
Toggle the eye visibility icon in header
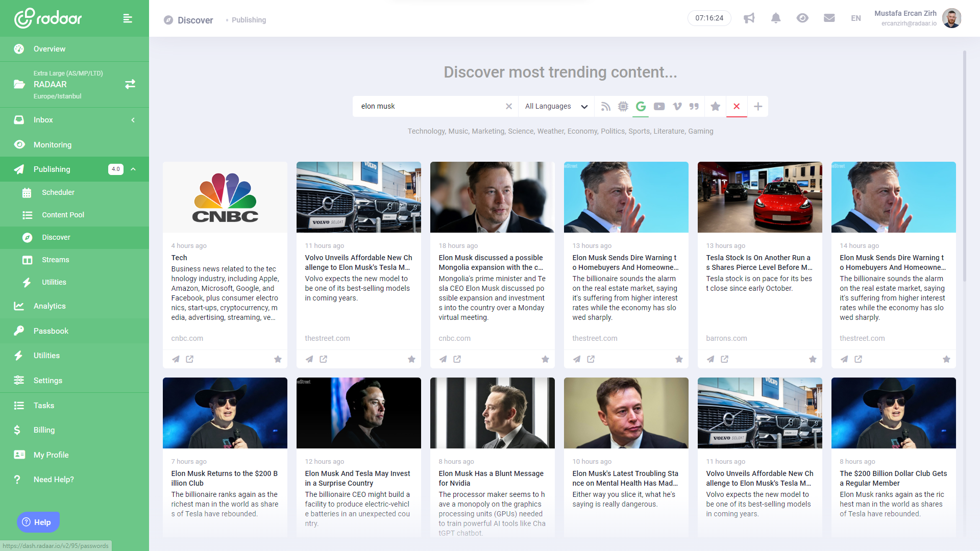click(x=802, y=18)
